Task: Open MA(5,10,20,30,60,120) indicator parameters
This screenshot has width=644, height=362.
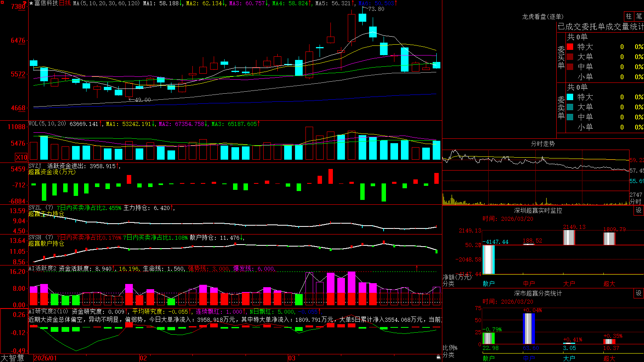Action: click(x=106, y=3)
